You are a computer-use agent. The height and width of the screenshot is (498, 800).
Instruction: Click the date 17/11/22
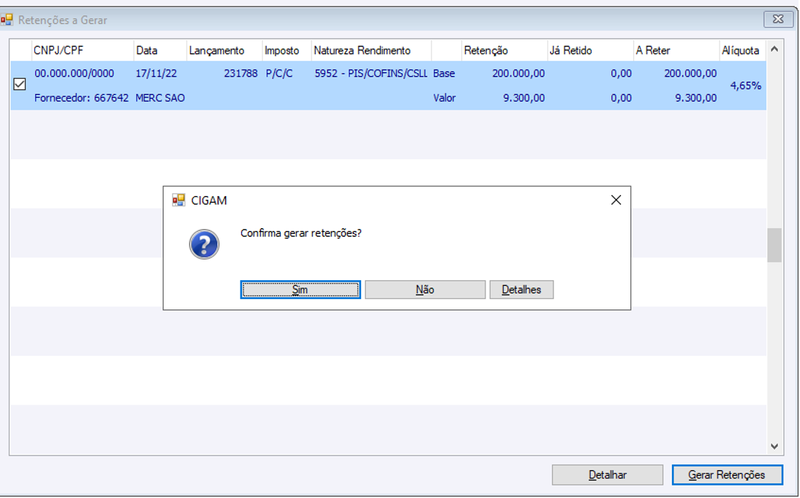click(x=156, y=73)
